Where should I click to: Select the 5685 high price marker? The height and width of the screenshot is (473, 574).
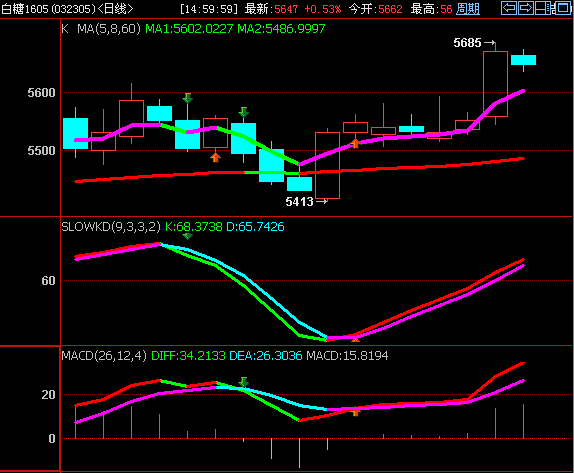point(474,43)
